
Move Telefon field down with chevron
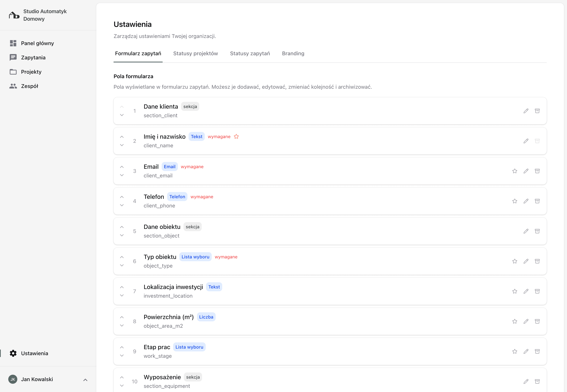(122, 205)
